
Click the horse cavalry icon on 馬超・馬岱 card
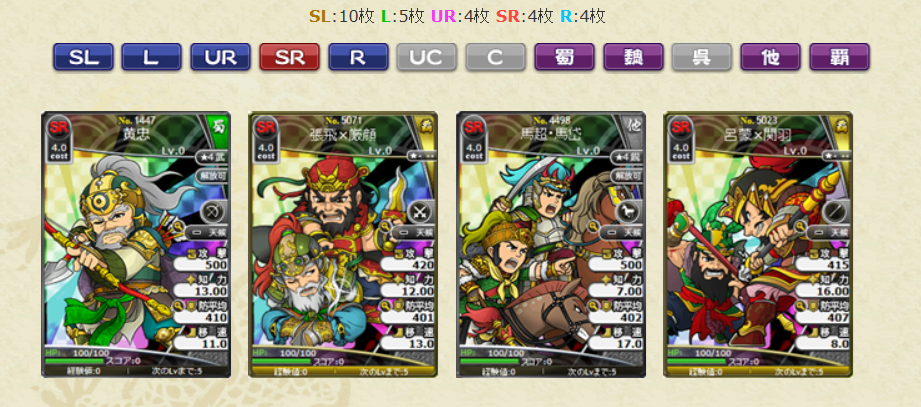point(629,211)
